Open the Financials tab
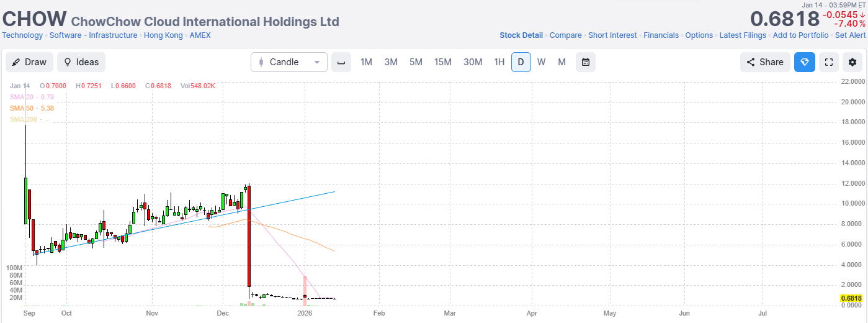Screen dimensions: 868x323 [661, 35]
